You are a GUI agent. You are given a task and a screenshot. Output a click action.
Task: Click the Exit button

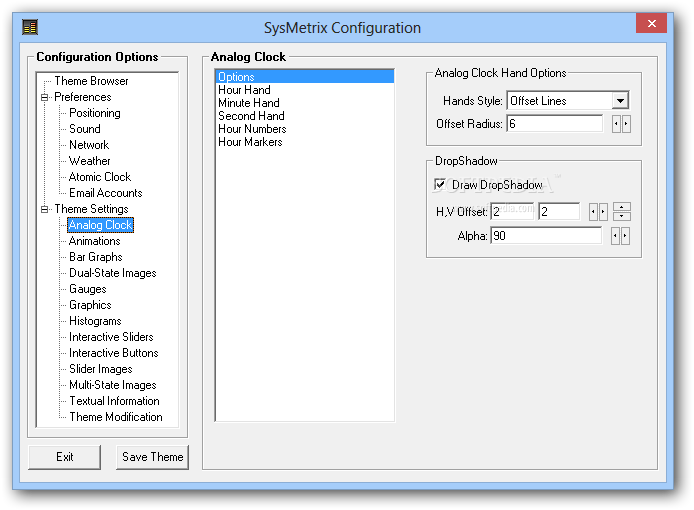[65, 457]
